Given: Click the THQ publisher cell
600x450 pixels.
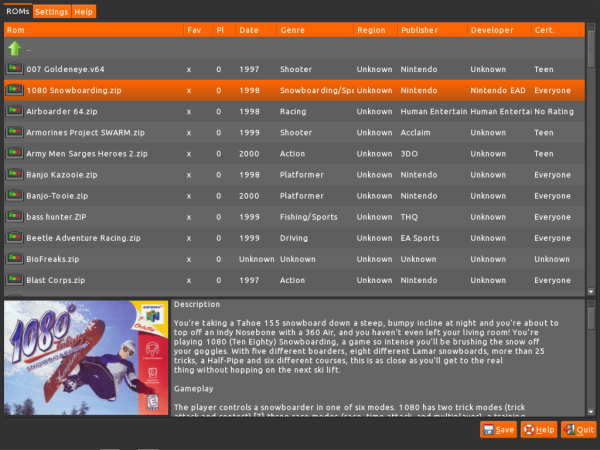Looking at the screenshot, I should [x=409, y=217].
